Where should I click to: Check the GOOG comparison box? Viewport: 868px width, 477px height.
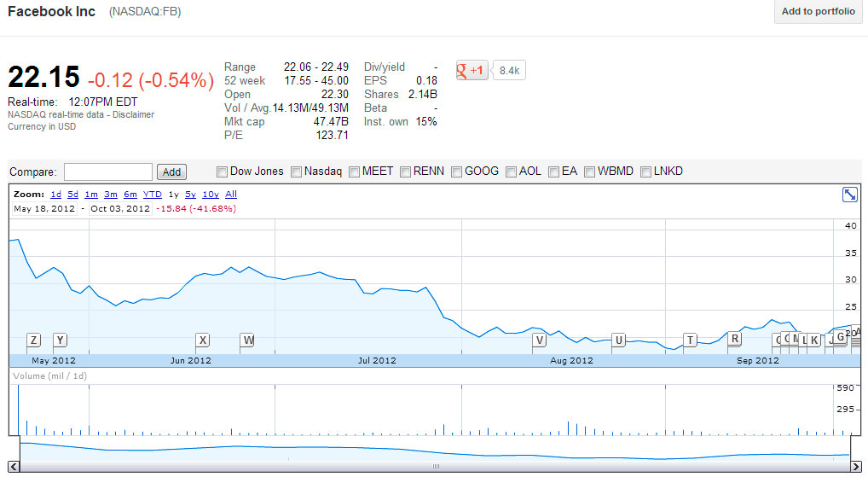click(456, 172)
